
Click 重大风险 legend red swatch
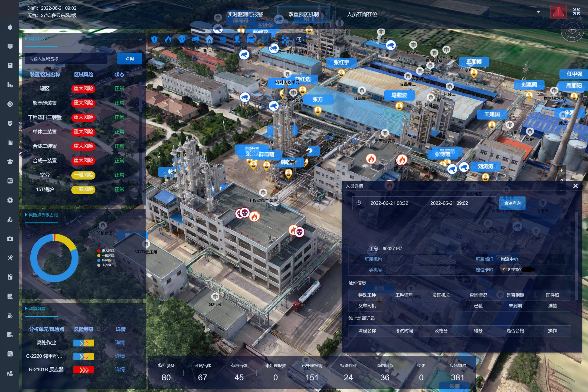coord(99,251)
